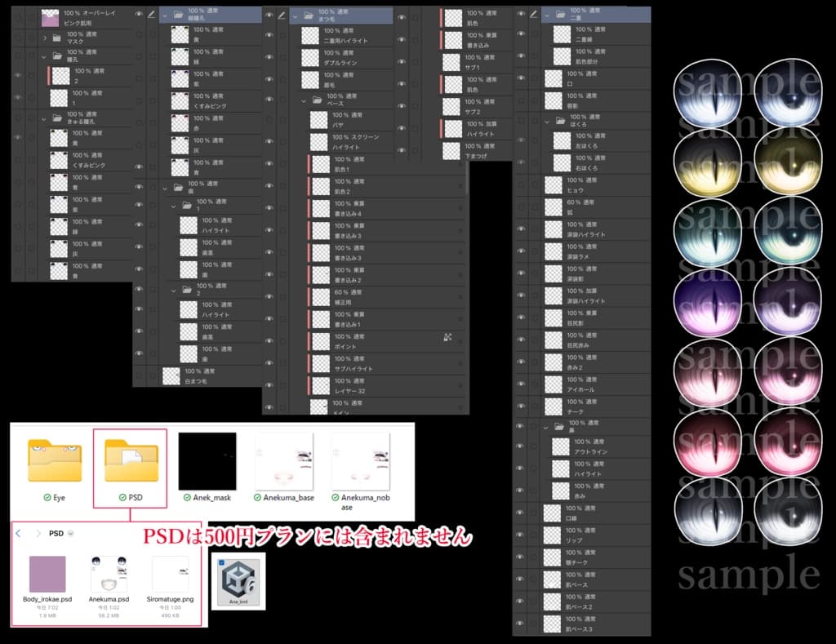Select the 右ほくろ layer row
This screenshot has height=644, width=836.
pos(595,162)
